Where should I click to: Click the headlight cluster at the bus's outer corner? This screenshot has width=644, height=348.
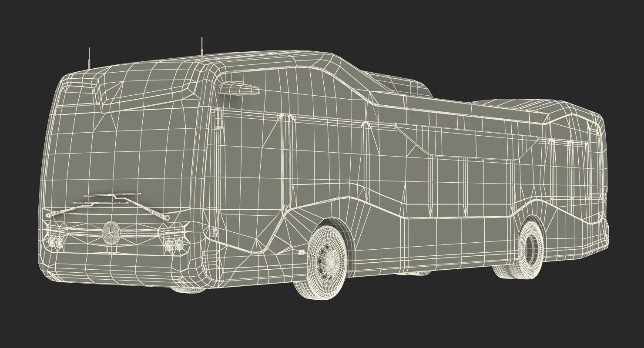[x=55, y=242]
